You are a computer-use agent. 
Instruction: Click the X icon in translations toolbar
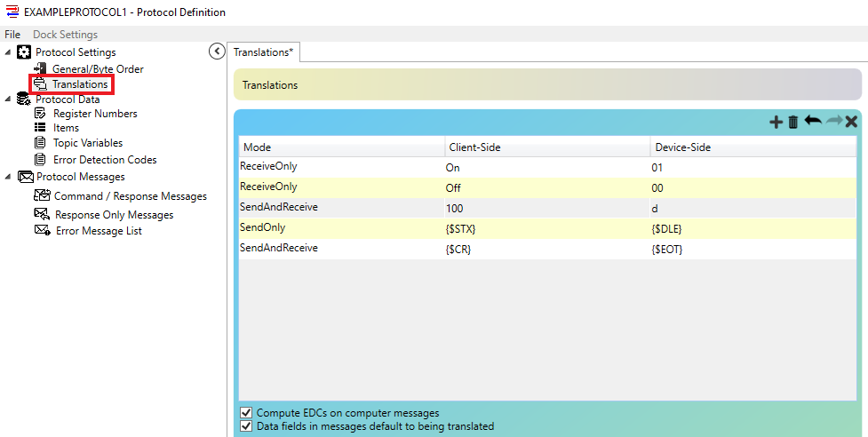tap(851, 122)
